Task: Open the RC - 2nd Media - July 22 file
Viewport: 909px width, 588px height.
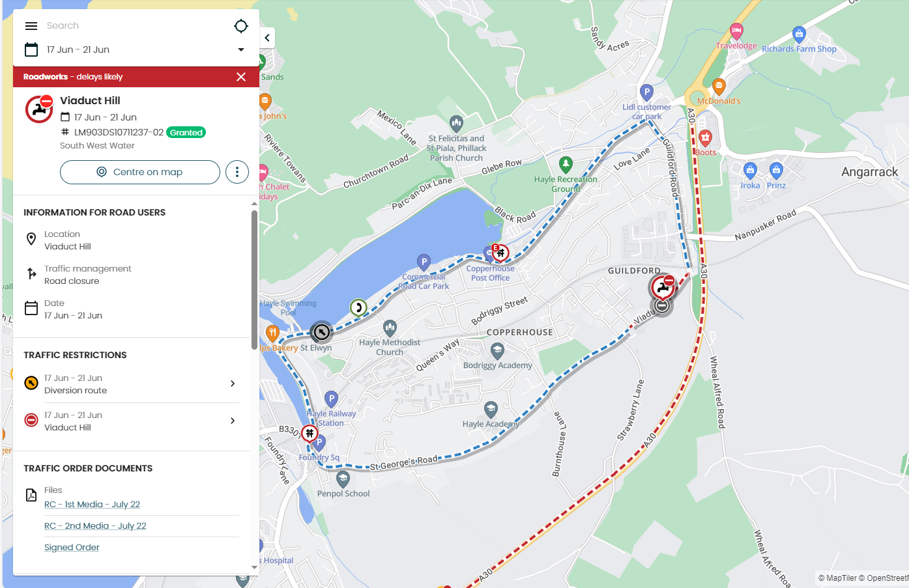Action: (x=95, y=526)
